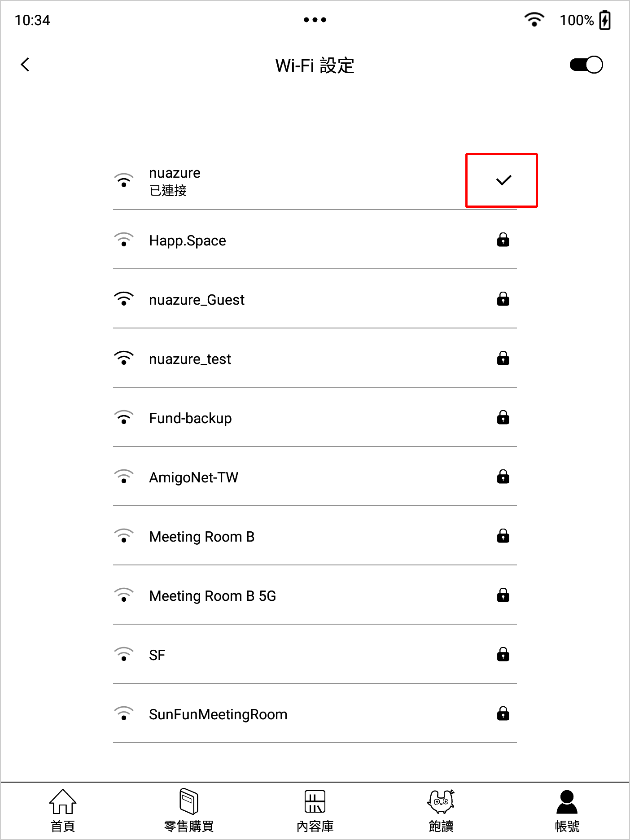630x840 pixels.
Task: Turn off the Wi-Fi toggle switch
Action: 586,65
